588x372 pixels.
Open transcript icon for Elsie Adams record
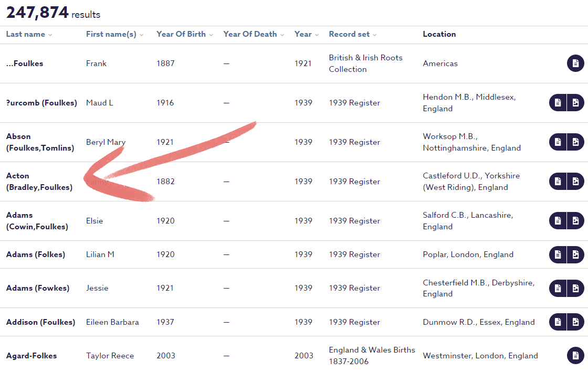pos(558,221)
